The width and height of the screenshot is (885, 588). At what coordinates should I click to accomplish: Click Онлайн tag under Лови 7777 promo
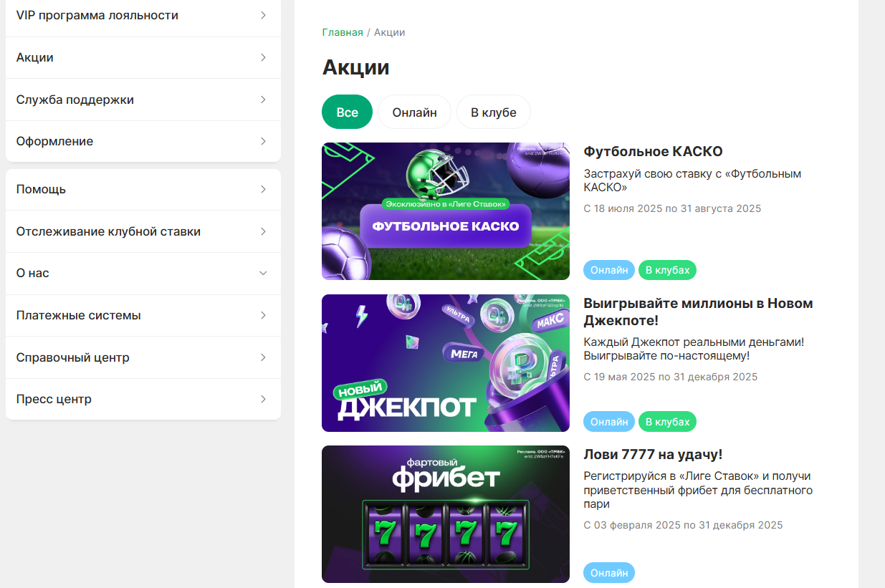pos(609,573)
